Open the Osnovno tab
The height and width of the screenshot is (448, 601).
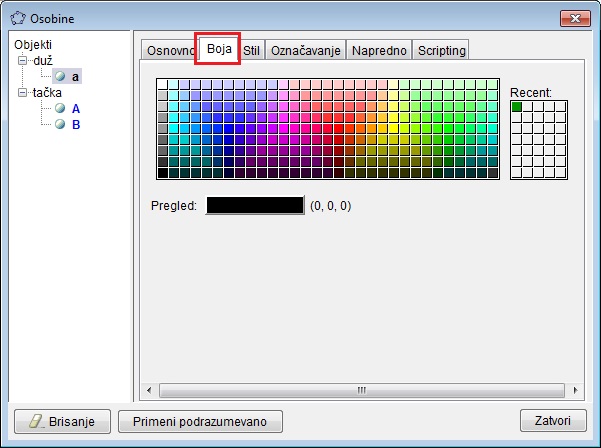pyautogui.click(x=170, y=50)
